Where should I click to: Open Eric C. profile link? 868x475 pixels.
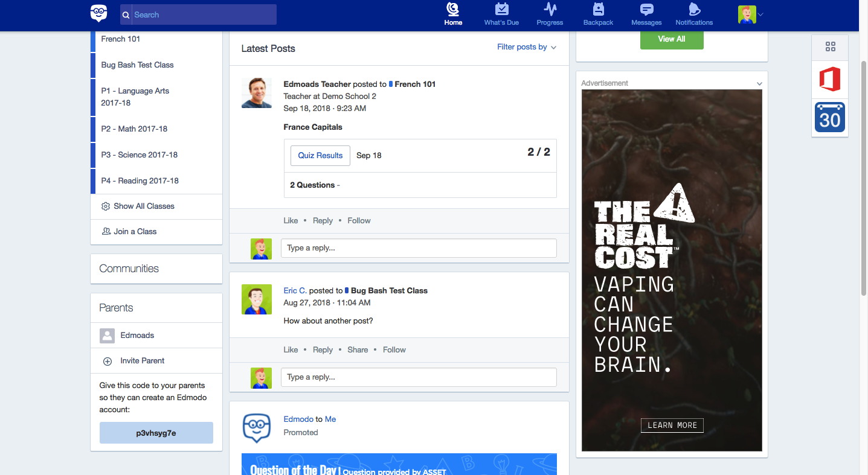295,291
